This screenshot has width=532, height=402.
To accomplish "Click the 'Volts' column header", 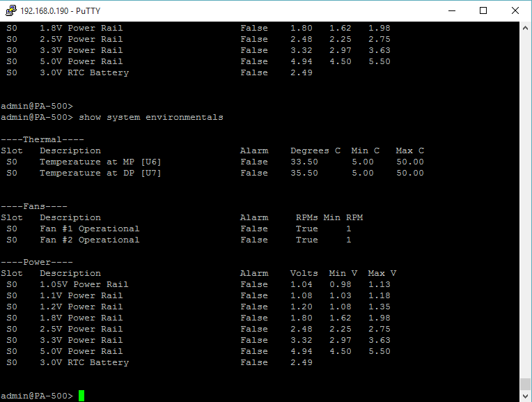I will point(304,273).
